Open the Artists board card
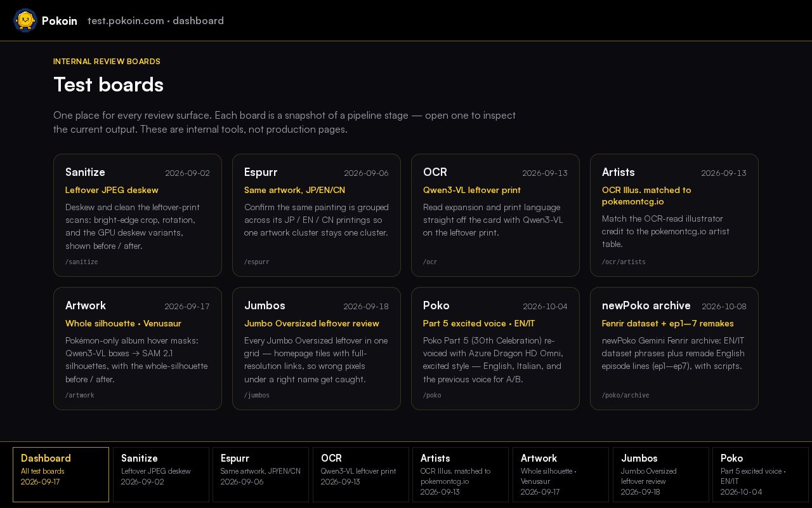The height and width of the screenshot is (508, 812). (x=674, y=215)
